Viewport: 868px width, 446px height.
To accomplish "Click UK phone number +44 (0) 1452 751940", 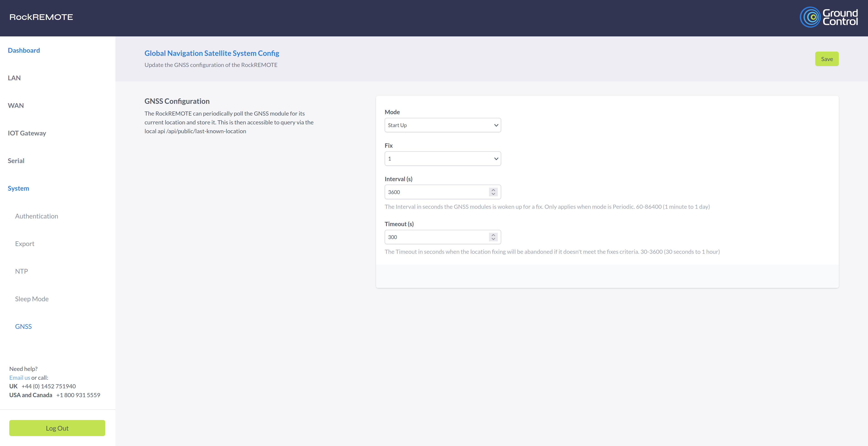I will point(48,386).
